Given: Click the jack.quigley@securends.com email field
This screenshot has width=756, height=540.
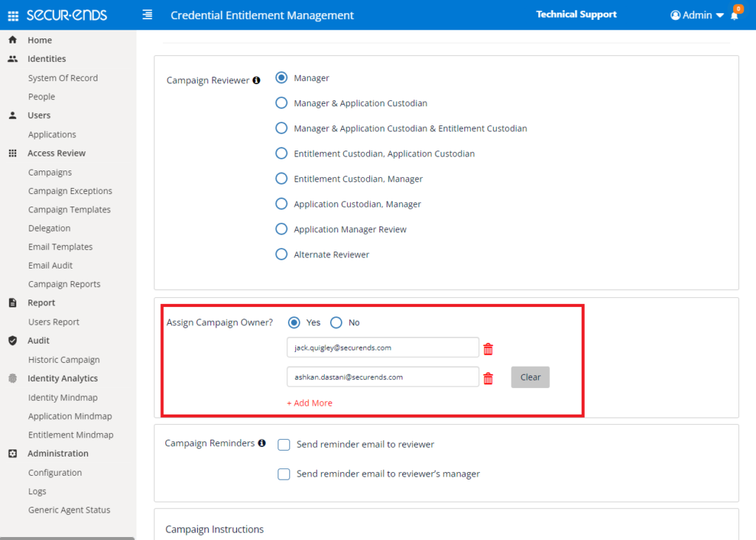Looking at the screenshot, I should 383,347.
